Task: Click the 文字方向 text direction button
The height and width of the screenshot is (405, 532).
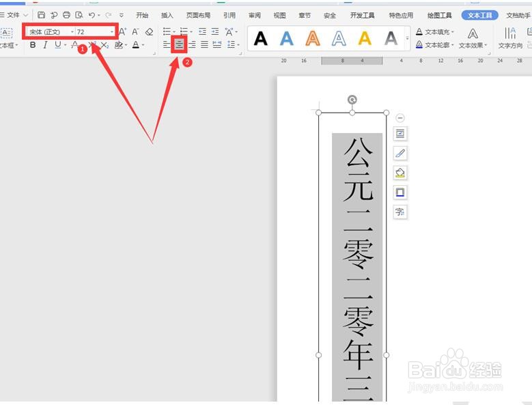Action: [x=510, y=38]
